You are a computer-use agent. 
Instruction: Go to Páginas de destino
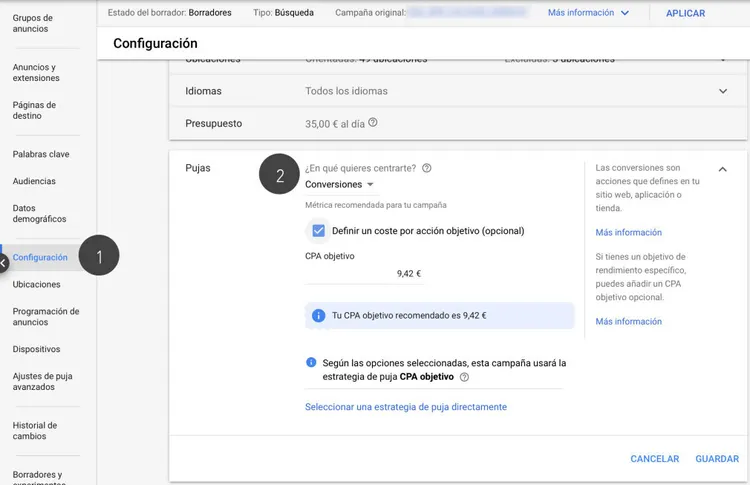(34, 110)
